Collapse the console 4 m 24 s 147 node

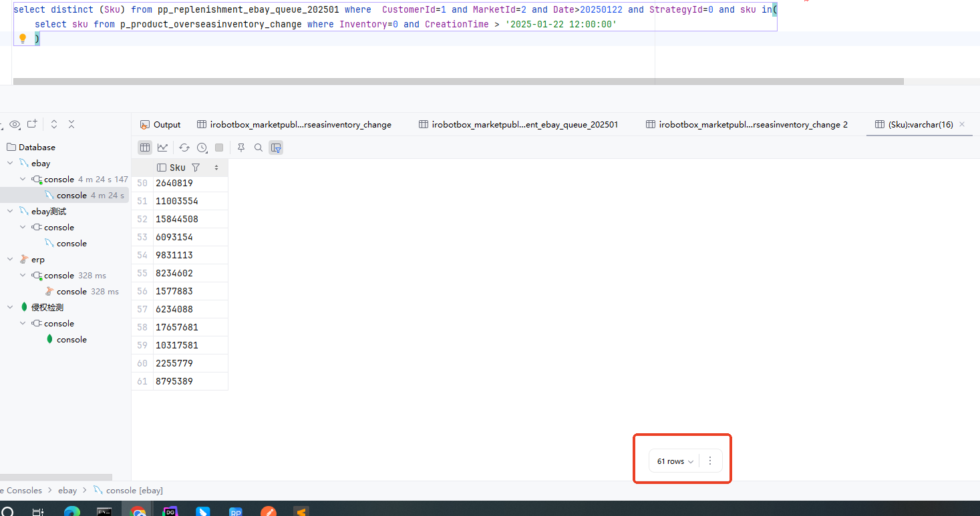[23, 179]
